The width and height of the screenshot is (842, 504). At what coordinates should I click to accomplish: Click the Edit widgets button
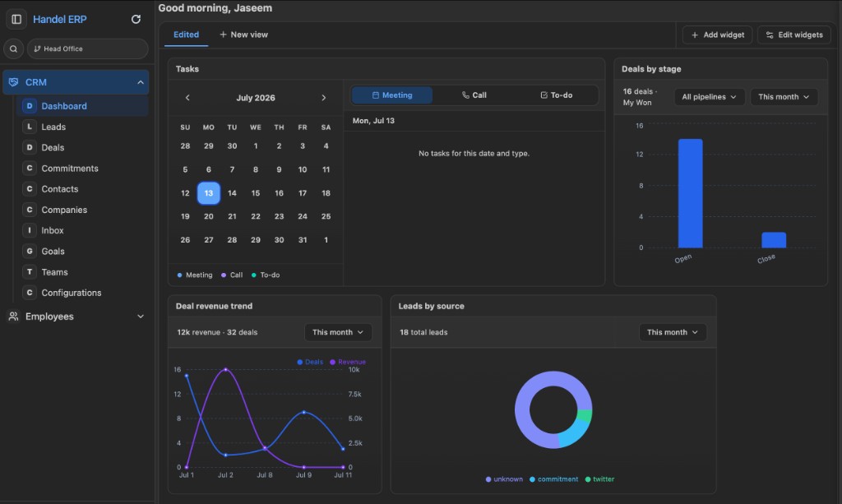[794, 35]
